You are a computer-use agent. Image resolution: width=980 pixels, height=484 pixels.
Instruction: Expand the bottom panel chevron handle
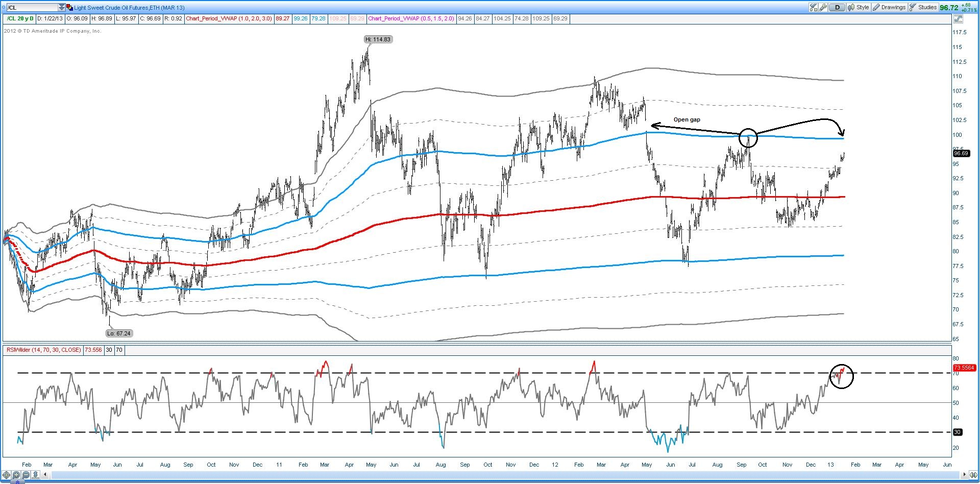click(17, 481)
